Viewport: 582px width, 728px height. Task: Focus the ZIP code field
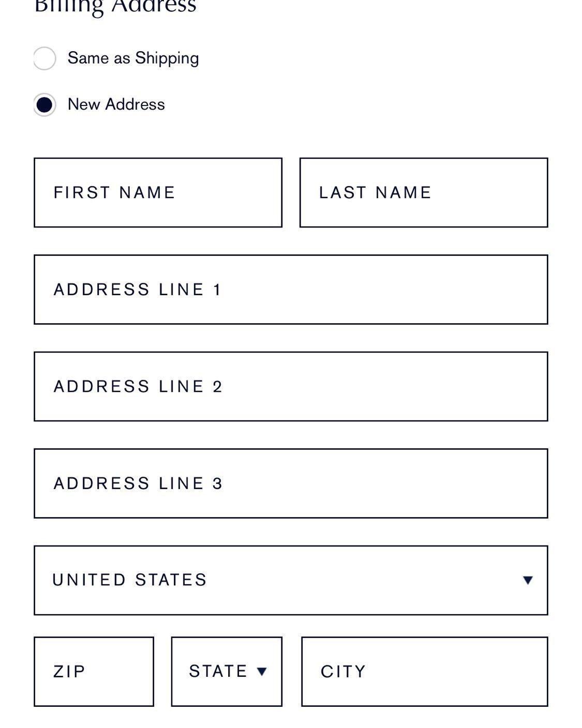click(94, 672)
